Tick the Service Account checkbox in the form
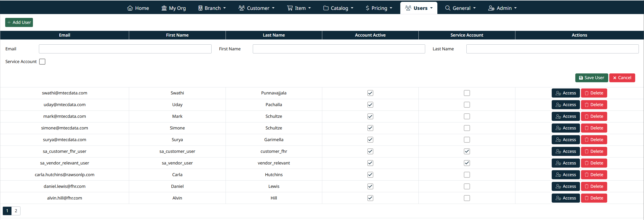644x220 pixels. pyautogui.click(x=42, y=62)
